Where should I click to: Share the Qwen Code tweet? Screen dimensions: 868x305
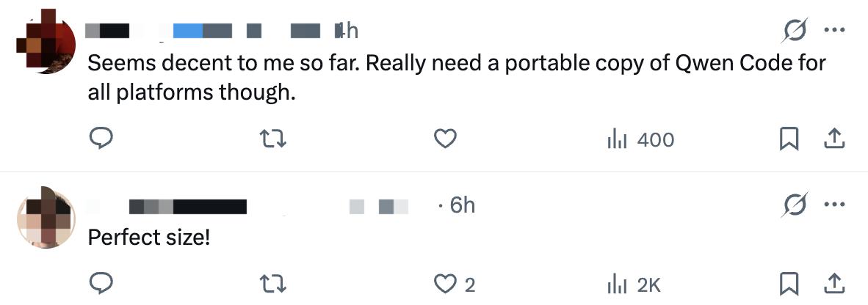[835, 139]
